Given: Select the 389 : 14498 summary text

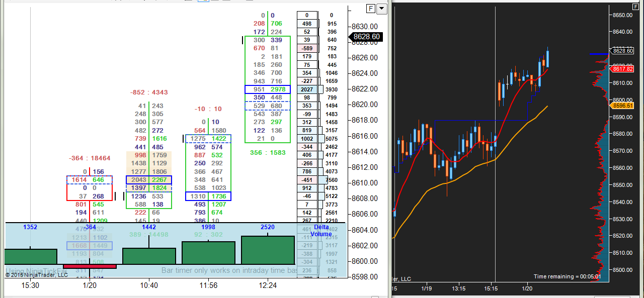Looking at the screenshot, I should pyautogui.click(x=149, y=234).
